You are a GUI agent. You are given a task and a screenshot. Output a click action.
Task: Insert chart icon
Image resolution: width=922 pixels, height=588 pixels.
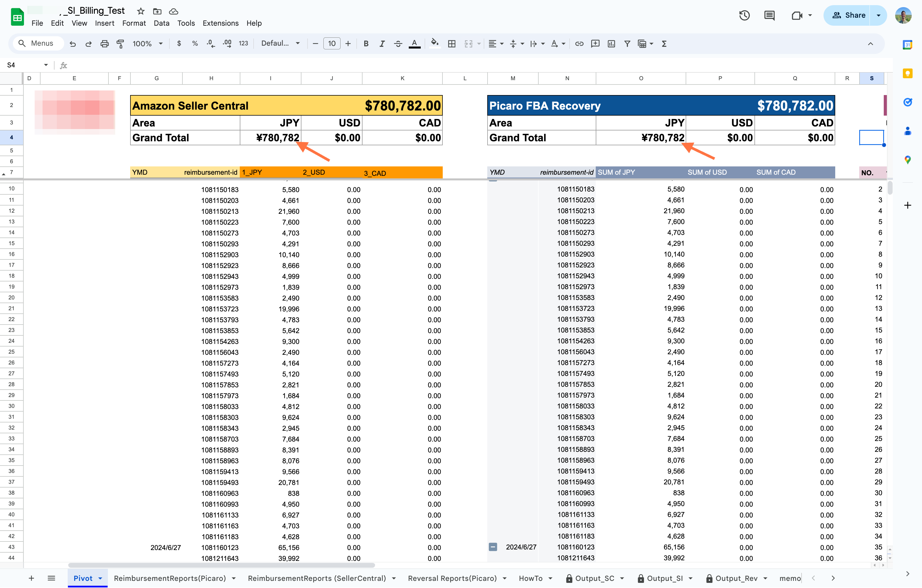611,44
